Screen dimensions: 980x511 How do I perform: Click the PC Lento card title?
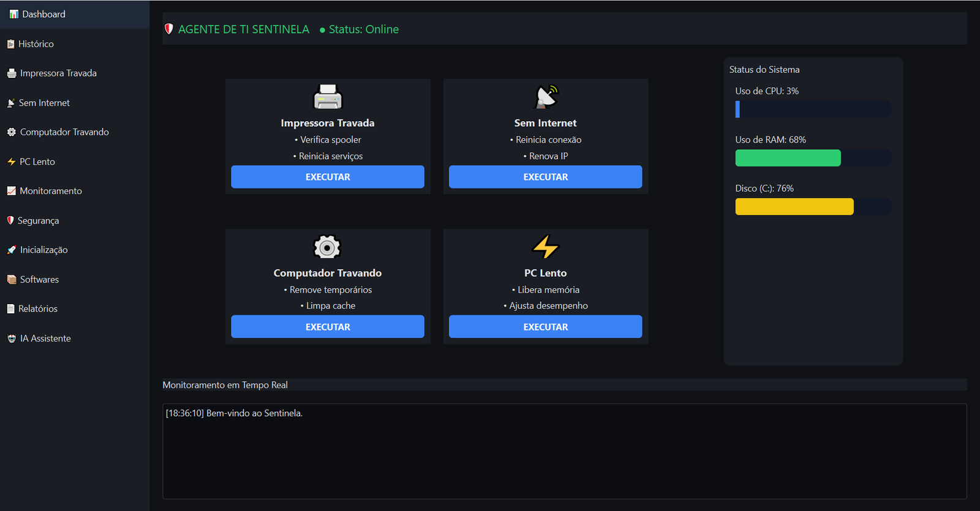546,273
